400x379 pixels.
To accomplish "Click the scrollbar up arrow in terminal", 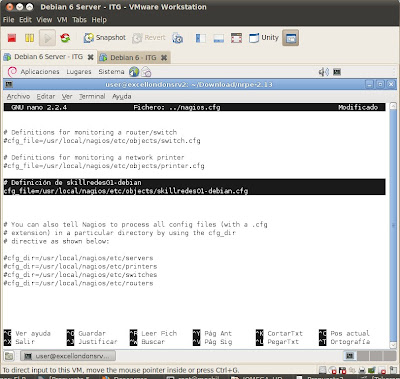I will (x=393, y=106).
